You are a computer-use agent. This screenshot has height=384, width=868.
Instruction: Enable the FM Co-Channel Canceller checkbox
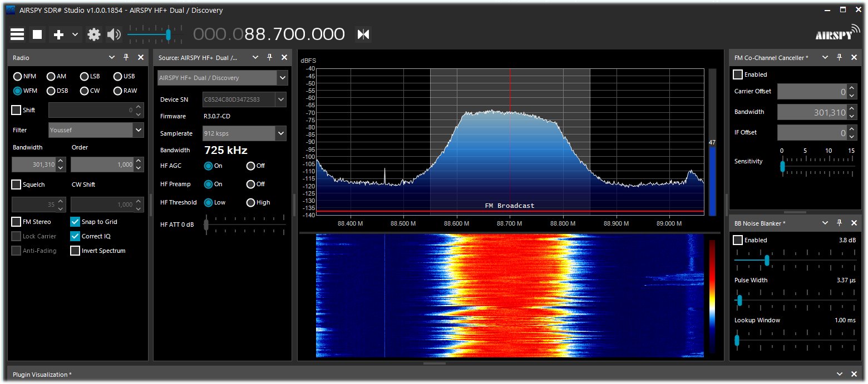point(738,74)
